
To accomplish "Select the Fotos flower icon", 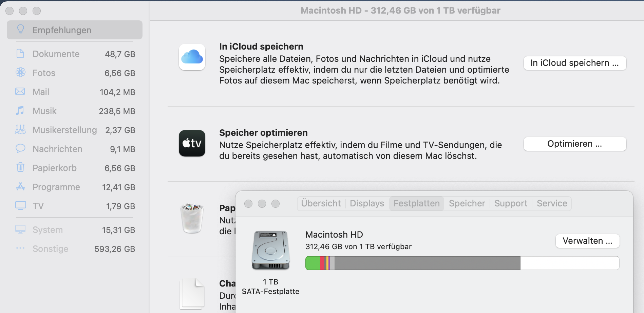I will [x=20, y=72].
